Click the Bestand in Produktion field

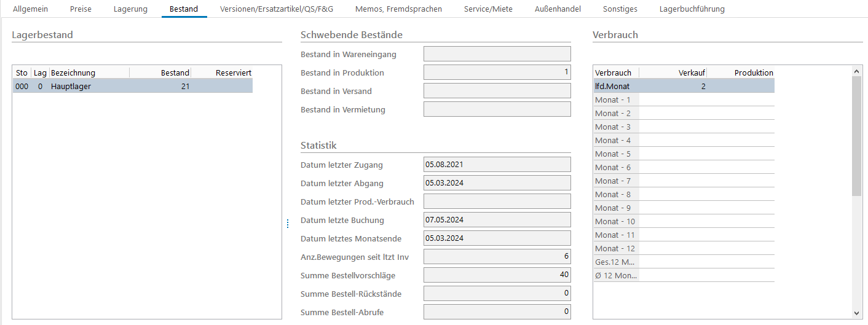(x=497, y=72)
